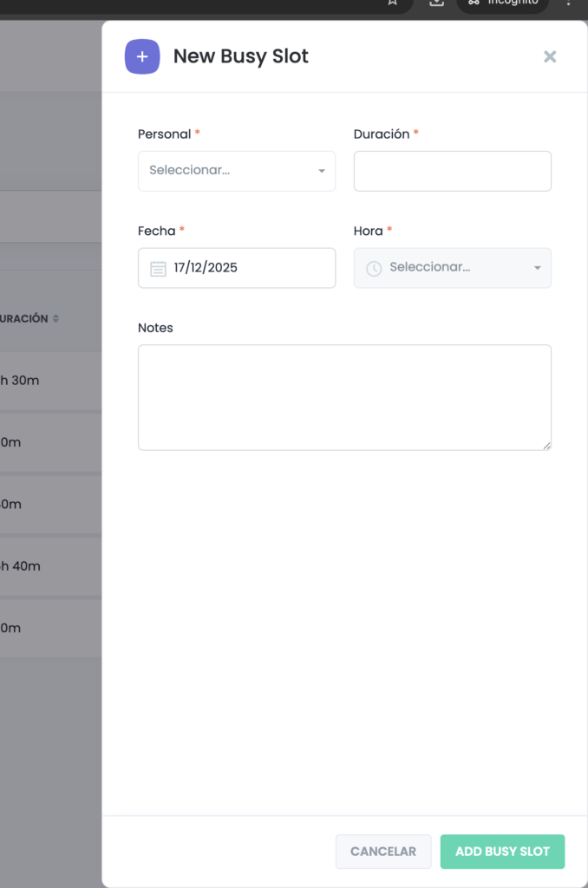Click the clock icon in Hora field

pos(374,268)
